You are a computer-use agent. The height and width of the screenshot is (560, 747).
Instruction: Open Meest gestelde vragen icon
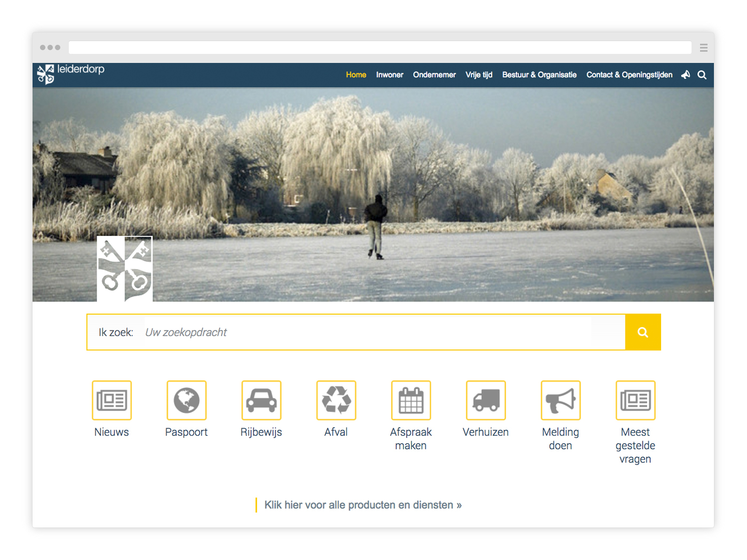[635, 400]
